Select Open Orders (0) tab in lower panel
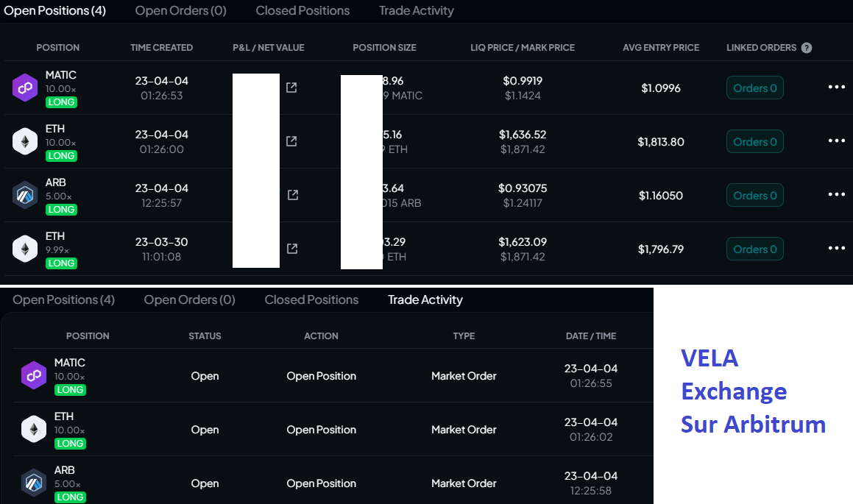 pos(189,300)
